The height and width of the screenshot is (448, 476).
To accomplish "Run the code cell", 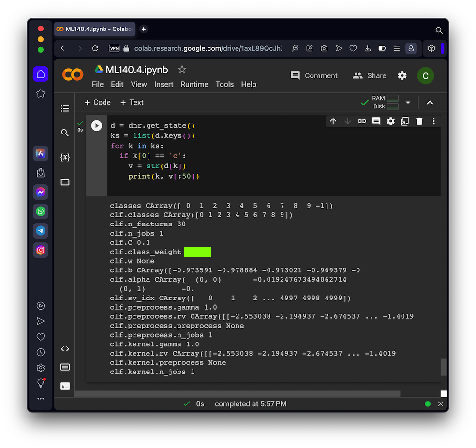I will tap(97, 126).
